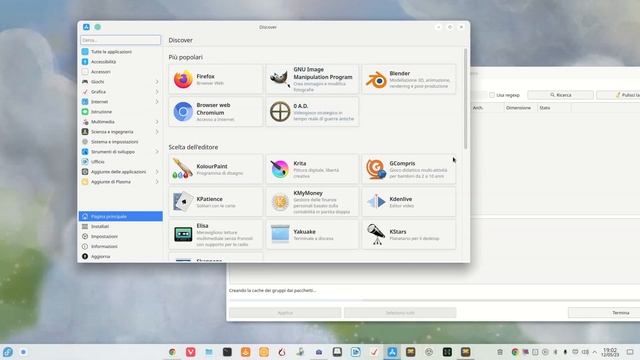Open the Yakuake terminal icon
This screenshot has height=360, width=640.
[280, 234]
